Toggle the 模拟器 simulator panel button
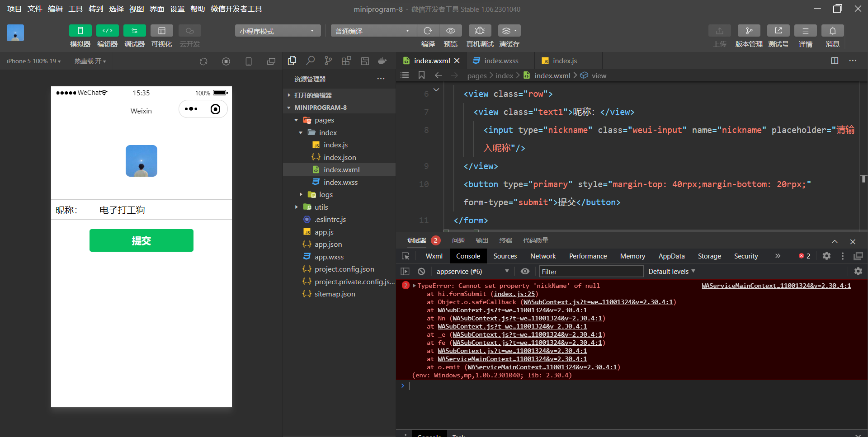Image resolution: width=868 pixels, height=437 pixels. (80, 31)
